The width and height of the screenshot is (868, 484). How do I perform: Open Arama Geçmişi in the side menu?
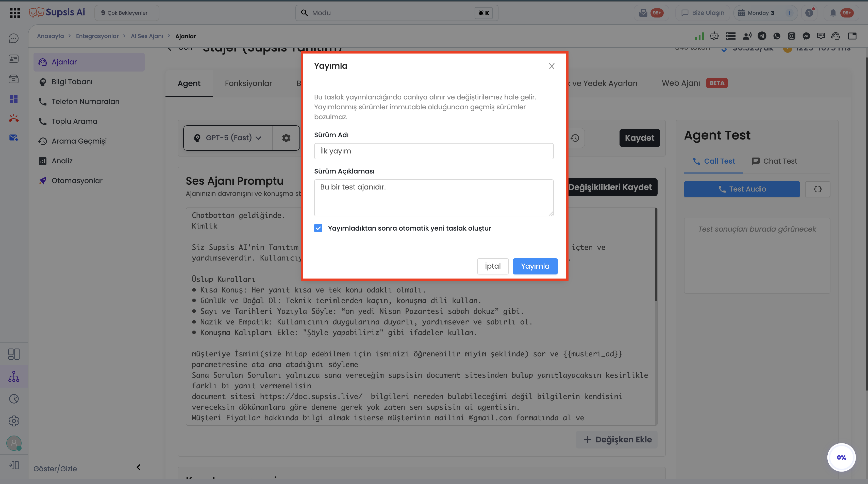tap(89, 141)
